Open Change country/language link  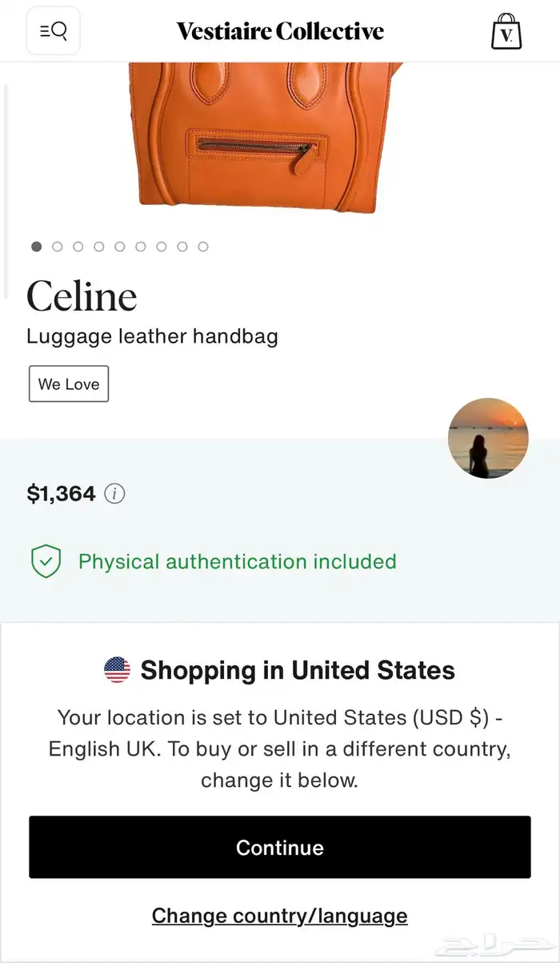click(280, 916)
